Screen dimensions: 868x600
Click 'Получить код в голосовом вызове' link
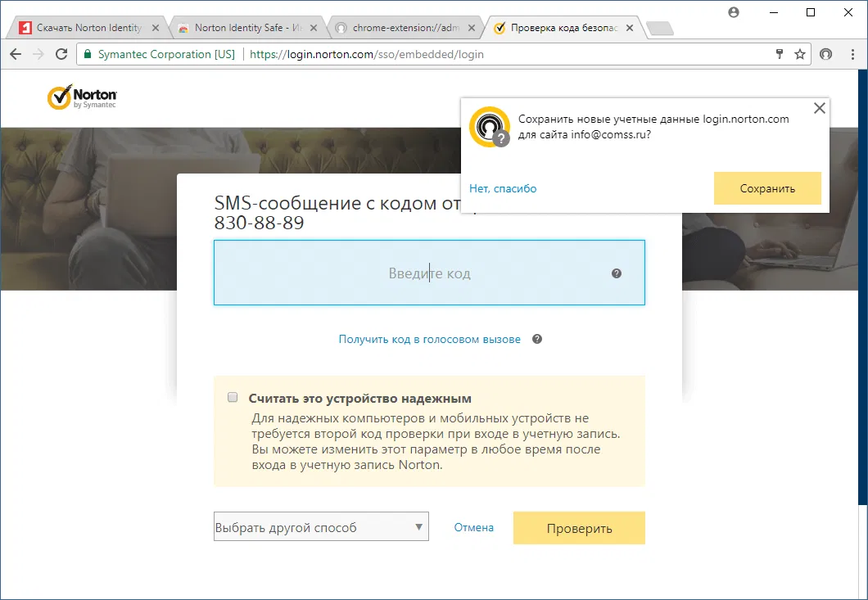[x=430, y=339]
